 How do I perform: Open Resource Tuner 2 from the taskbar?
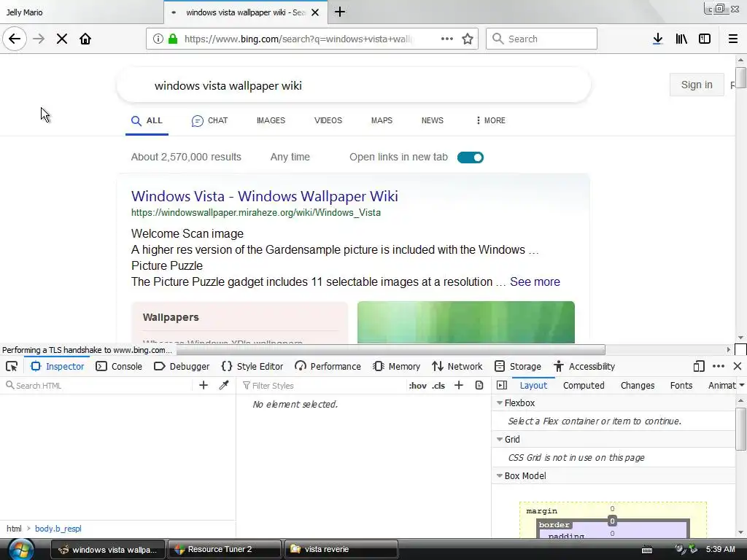click(x=225, y=549)
